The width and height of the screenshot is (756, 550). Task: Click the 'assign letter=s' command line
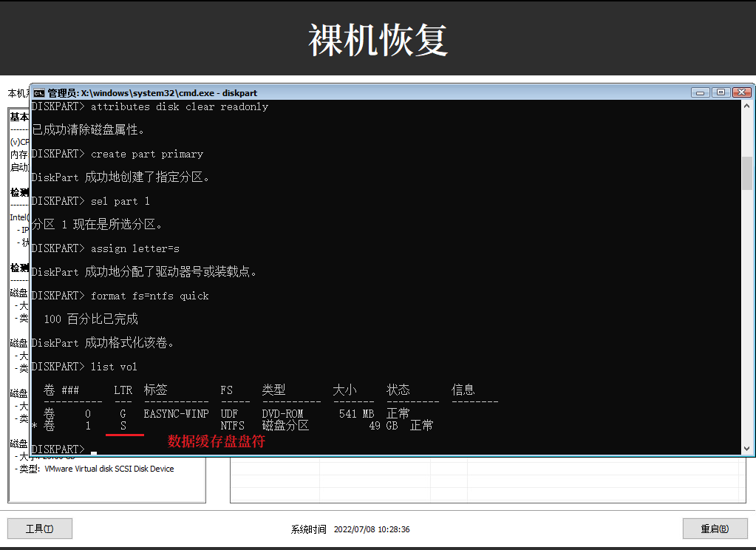[134, 248]
